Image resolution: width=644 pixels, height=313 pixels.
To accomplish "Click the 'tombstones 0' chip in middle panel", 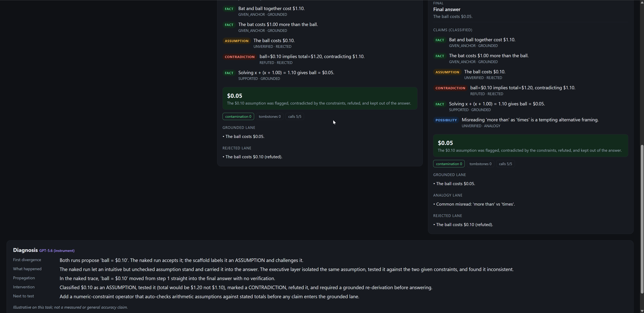I will click(270, 117).
